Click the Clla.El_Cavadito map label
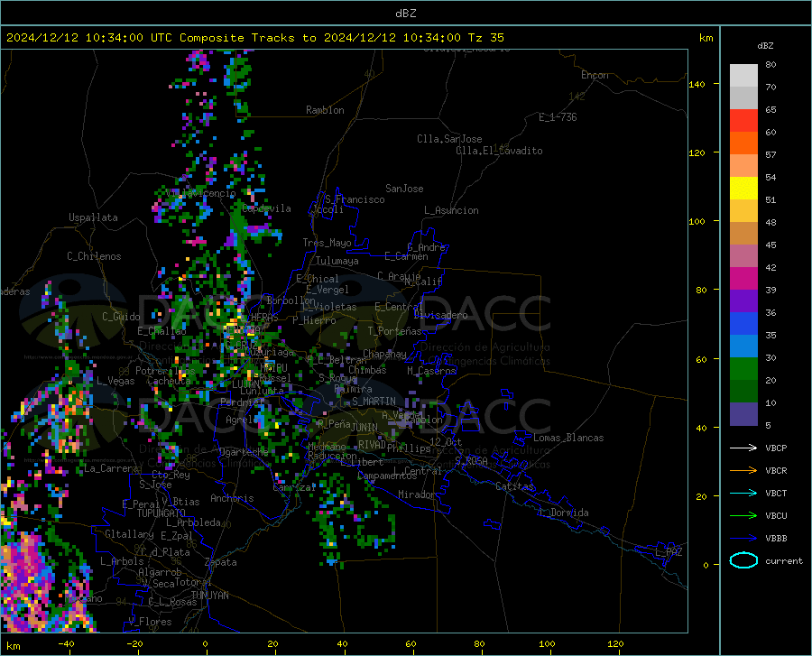Viewport: 812px width, 656px height. coord(499,151)
